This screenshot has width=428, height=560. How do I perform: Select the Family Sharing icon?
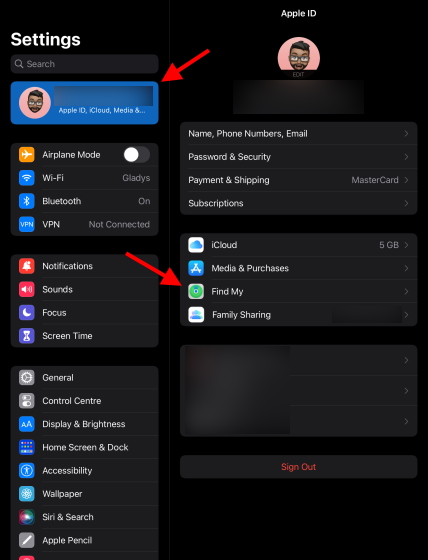click(196, 315)
